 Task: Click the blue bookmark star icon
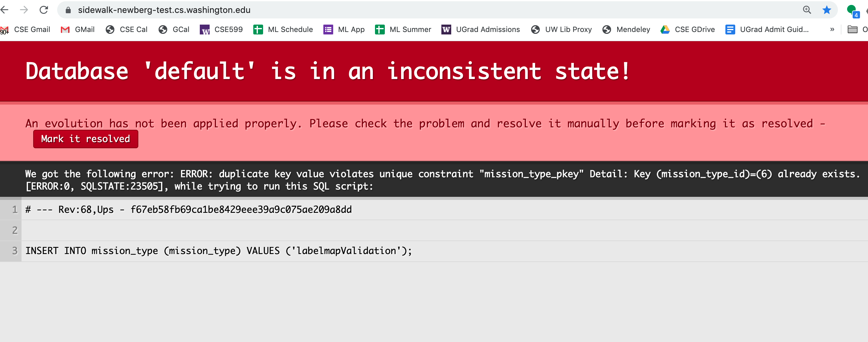tap(826, 10)
